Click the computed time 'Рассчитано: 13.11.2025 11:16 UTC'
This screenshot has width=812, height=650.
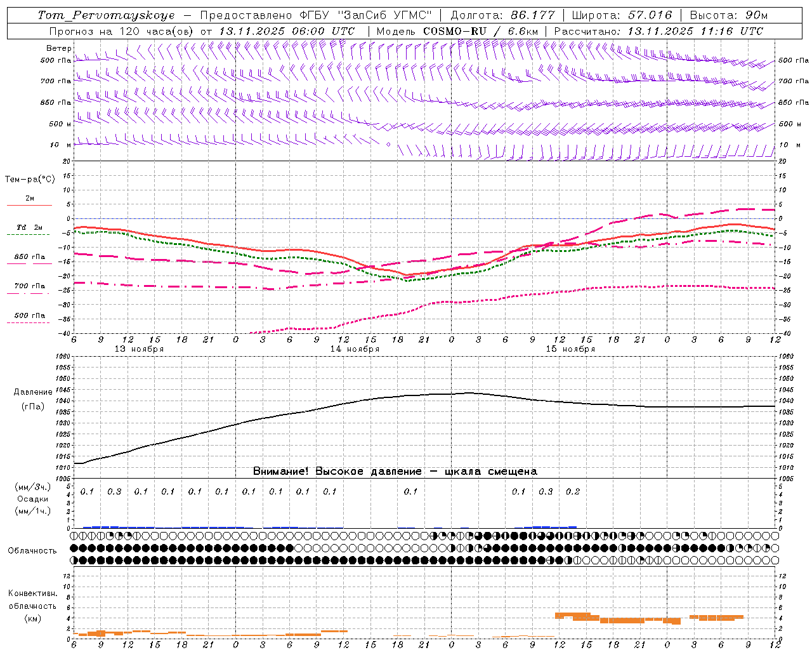coord(658,31)
